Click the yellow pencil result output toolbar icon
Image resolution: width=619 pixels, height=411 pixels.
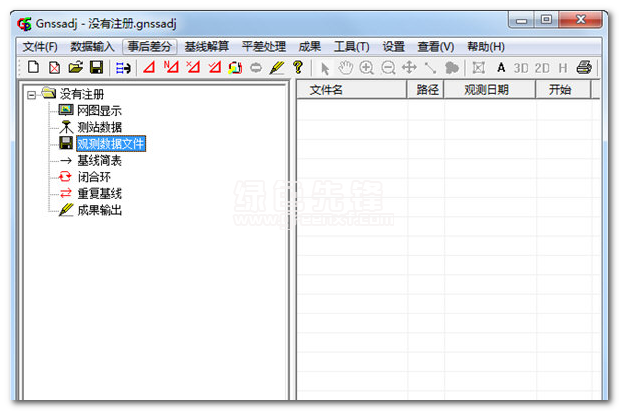tap(277, 68)
